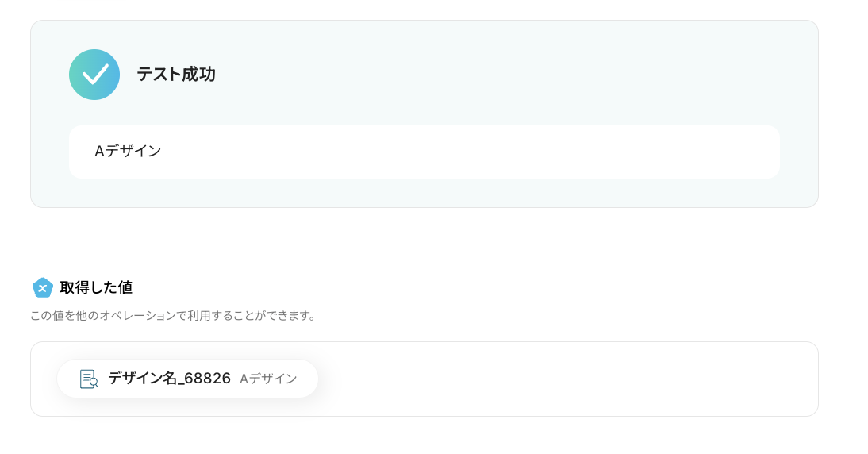This screenshot has width=868, height=454.
Task: Click empty space inside the white Aデザイン result bar
Action: [x=476, y=152]
